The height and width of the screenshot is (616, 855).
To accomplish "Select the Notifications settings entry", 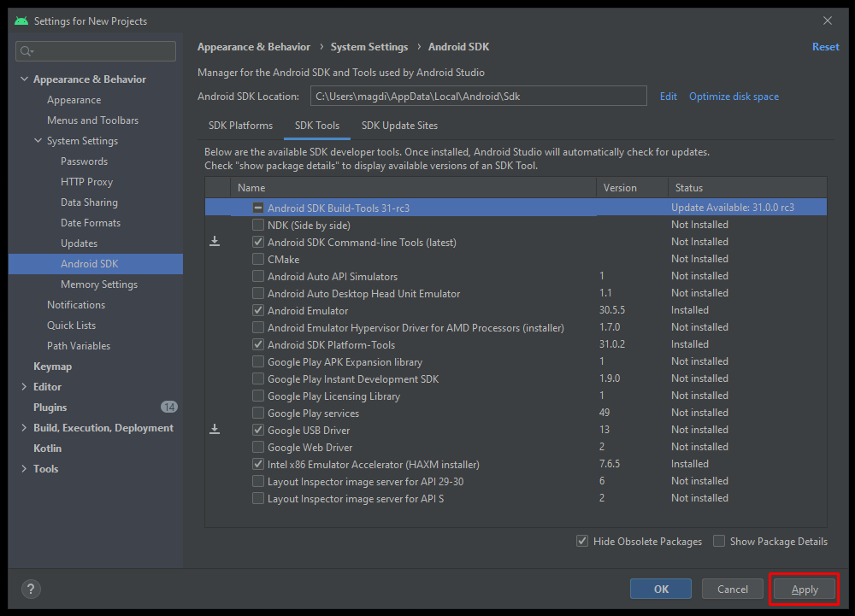I will 76,304.
